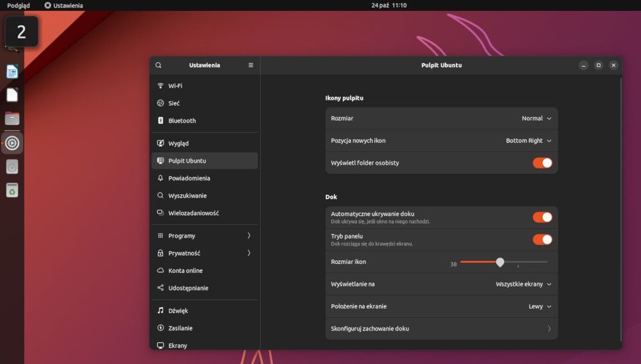The height and width of the screenshot is (364, 641).
Task: Click the Pulpit Ubuntu sidebar icon
Action: [160, 161]
